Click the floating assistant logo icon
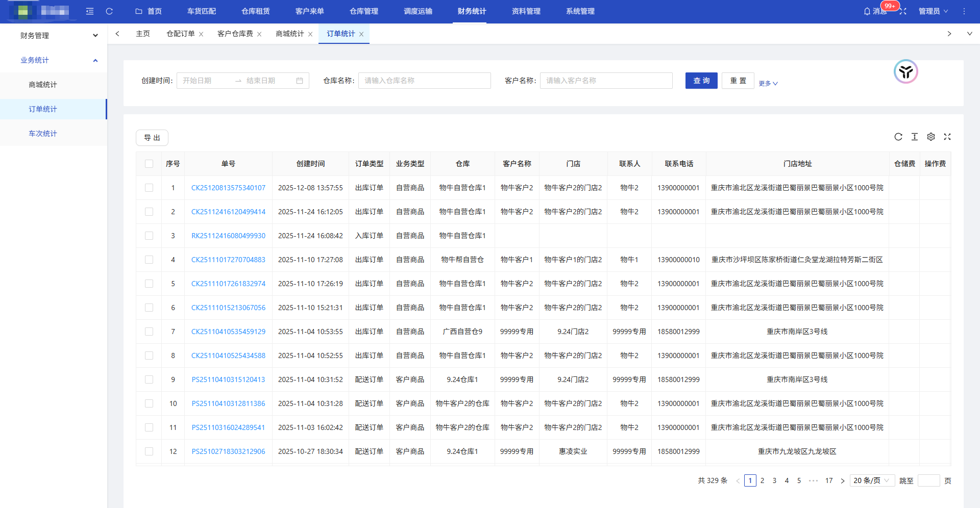Screen dimensions: 980x508 [905, 72]
